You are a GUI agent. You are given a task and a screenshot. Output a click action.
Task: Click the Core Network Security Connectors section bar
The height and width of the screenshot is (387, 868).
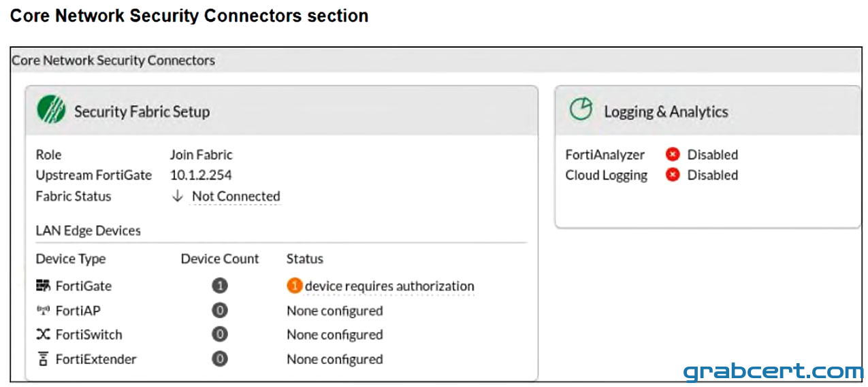tap(436, 60)
